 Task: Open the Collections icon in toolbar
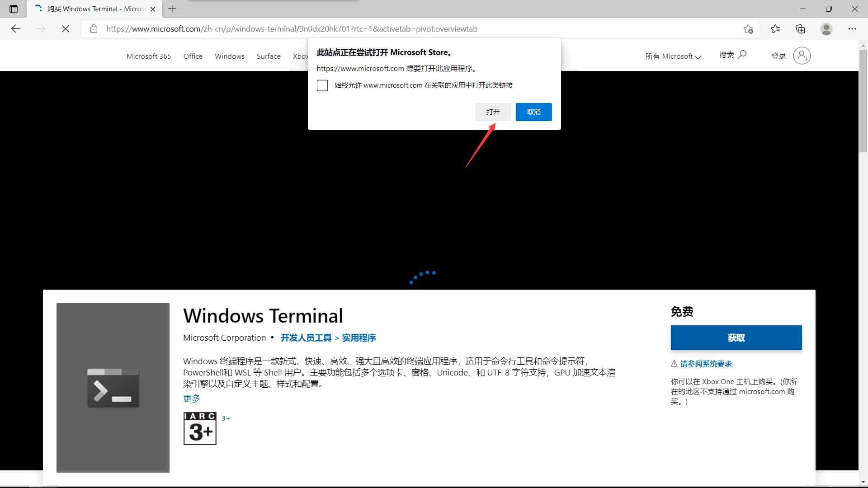(800, 29)
